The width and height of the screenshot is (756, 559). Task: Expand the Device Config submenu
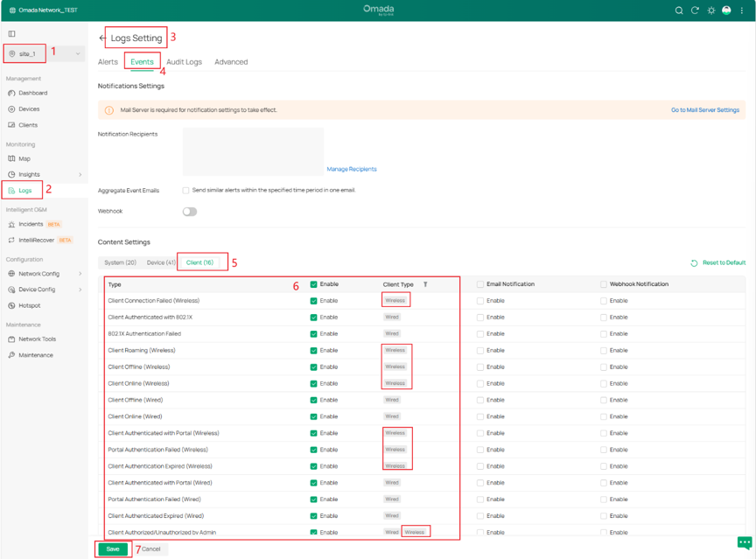coord(80,290)
